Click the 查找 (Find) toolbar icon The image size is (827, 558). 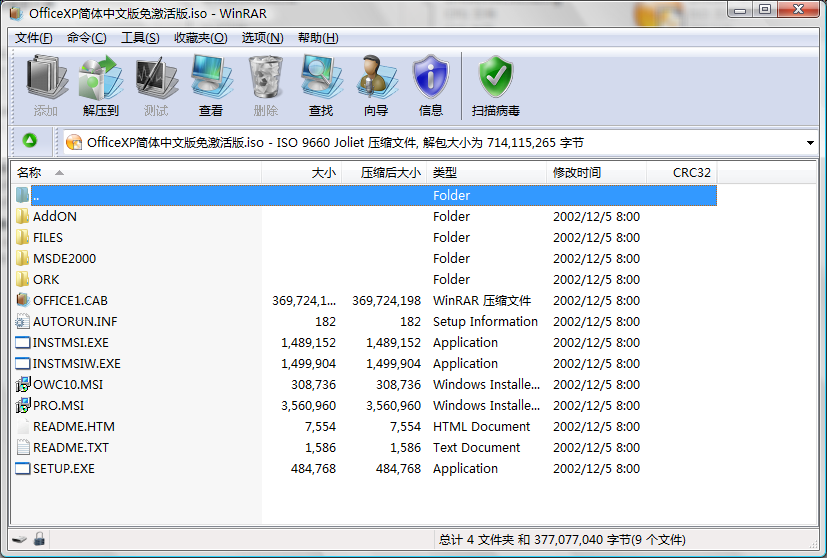321,78
